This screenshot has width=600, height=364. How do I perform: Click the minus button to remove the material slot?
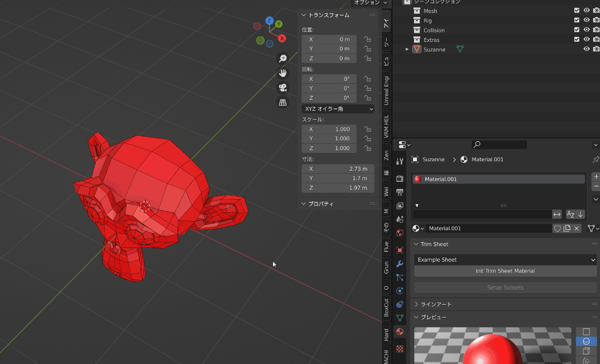click(595, 186)
